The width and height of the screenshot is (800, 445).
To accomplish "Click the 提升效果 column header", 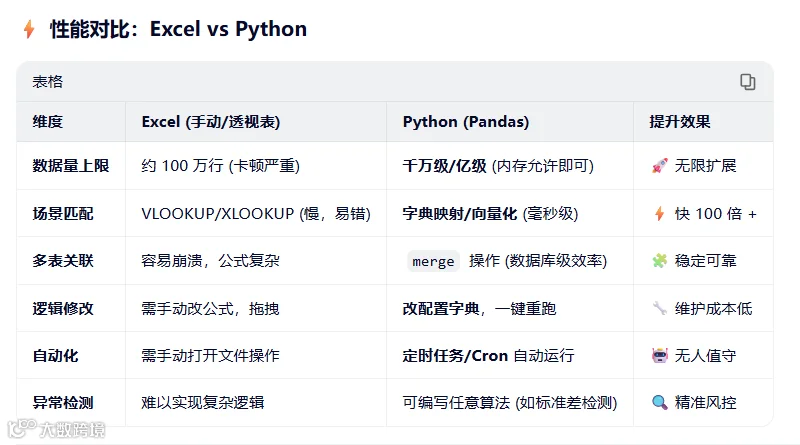I will point(680,122).
